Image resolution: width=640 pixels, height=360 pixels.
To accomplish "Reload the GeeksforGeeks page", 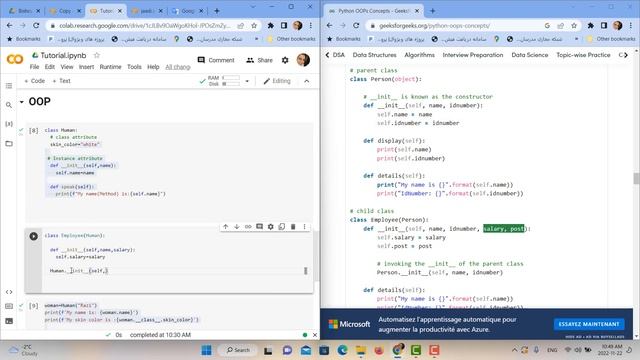I will [x=356, y=25].
